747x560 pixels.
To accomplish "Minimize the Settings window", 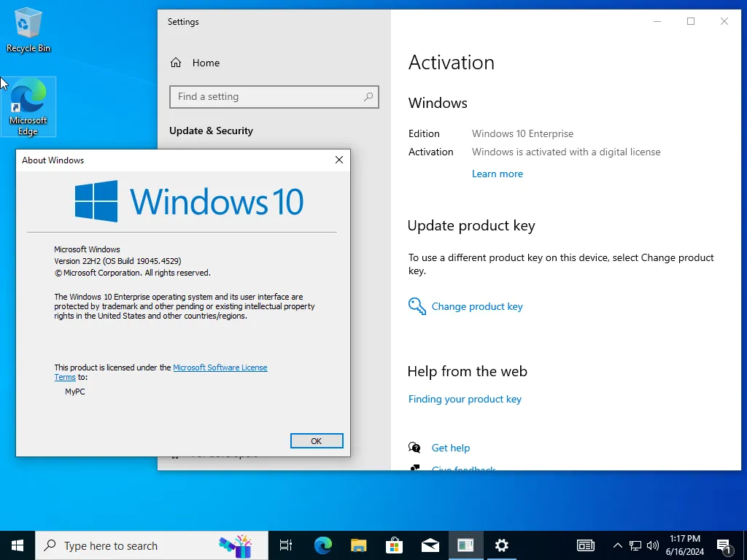I will point(657,21).
